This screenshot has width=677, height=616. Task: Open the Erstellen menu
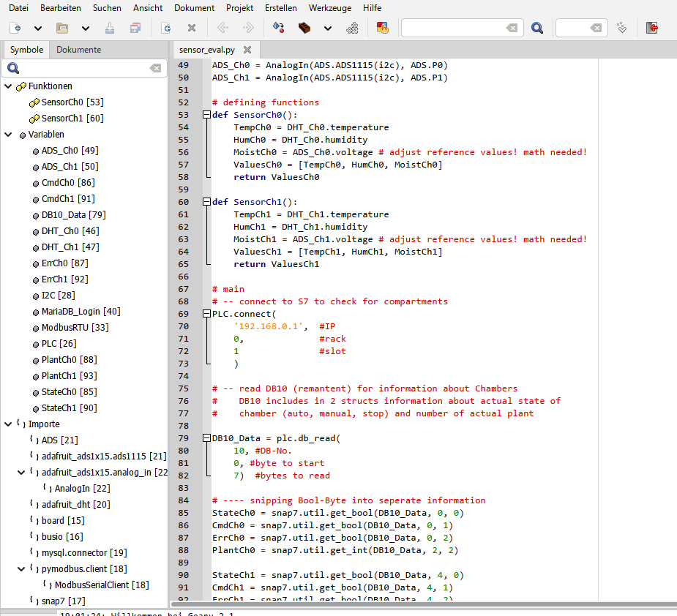(x=281, y=8)
